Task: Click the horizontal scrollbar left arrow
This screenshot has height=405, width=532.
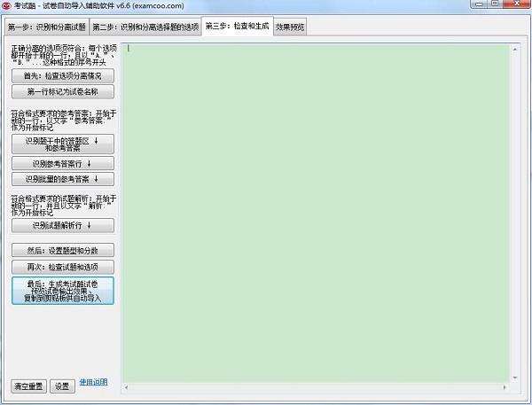Action: [x=126, y=387]
